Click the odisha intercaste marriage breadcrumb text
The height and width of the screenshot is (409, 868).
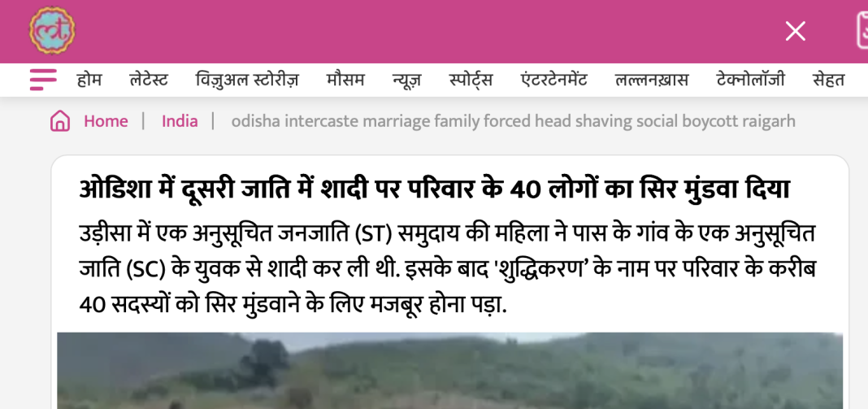tap(513, 121)
